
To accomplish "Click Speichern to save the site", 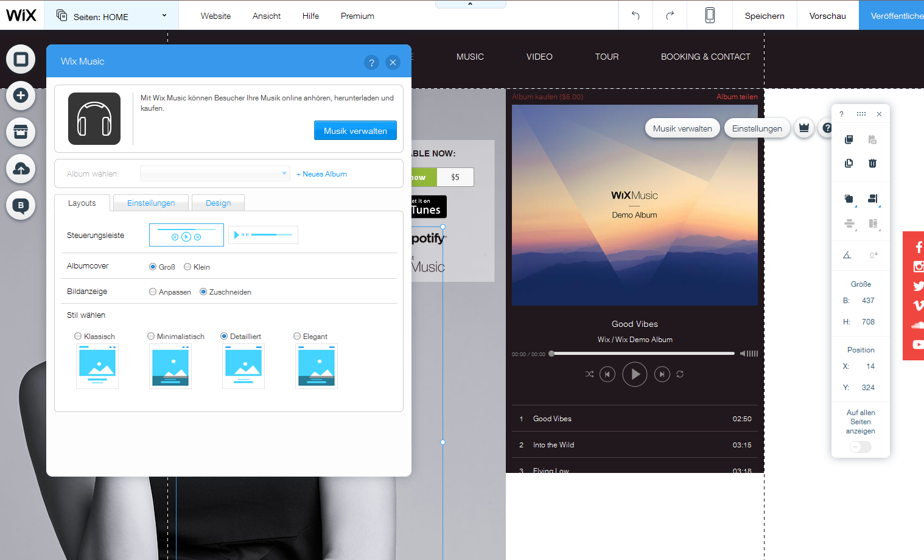I will pos(765,15).
